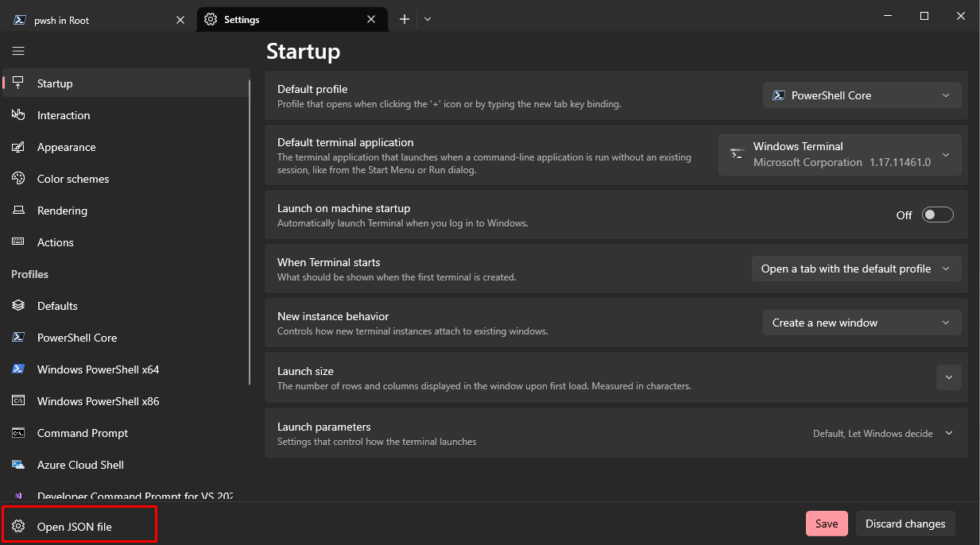
Task: Click the Azure Cloud Shell icon
Action: [18, 465]
